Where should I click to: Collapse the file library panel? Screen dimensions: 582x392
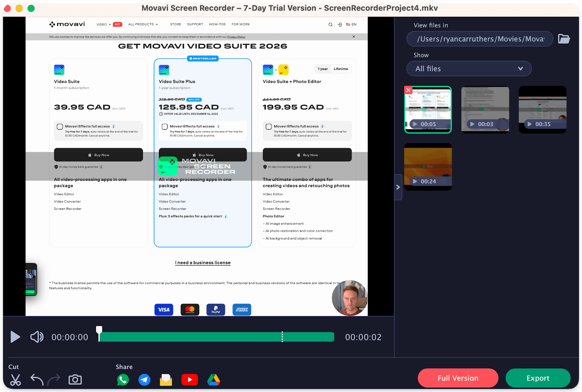(398, 187)
